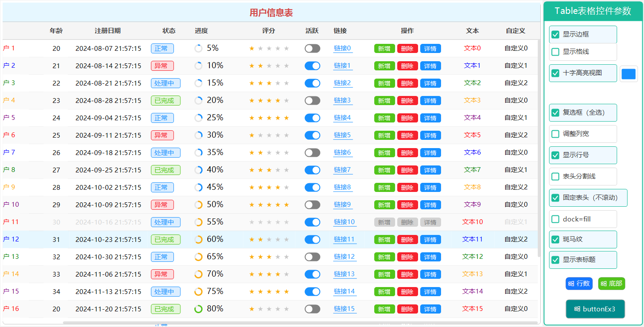Click the cell 文本8
The height and width of the screenshot is (327, 644).
472,187
